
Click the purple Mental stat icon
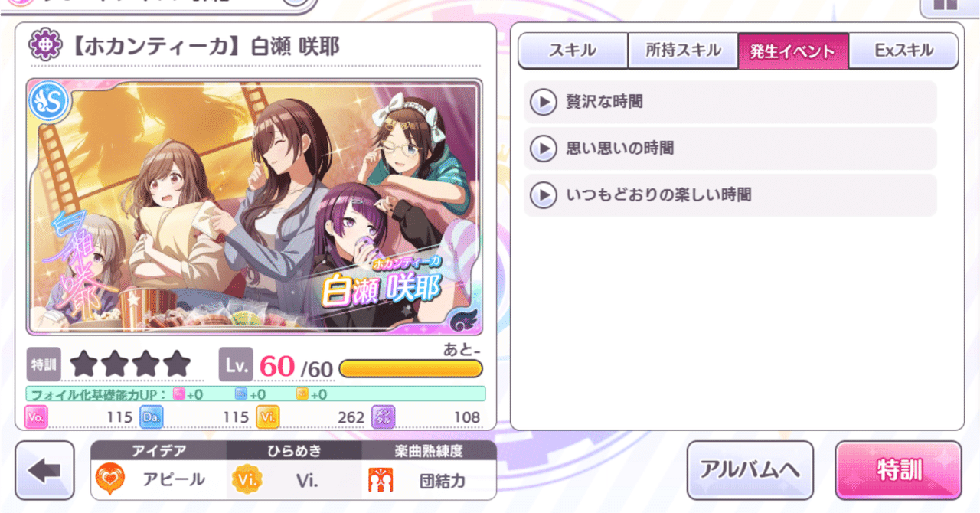pos(384,417)
